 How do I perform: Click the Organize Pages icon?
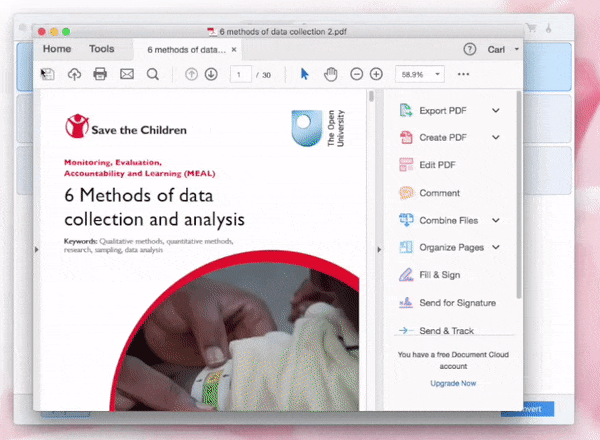406,247
